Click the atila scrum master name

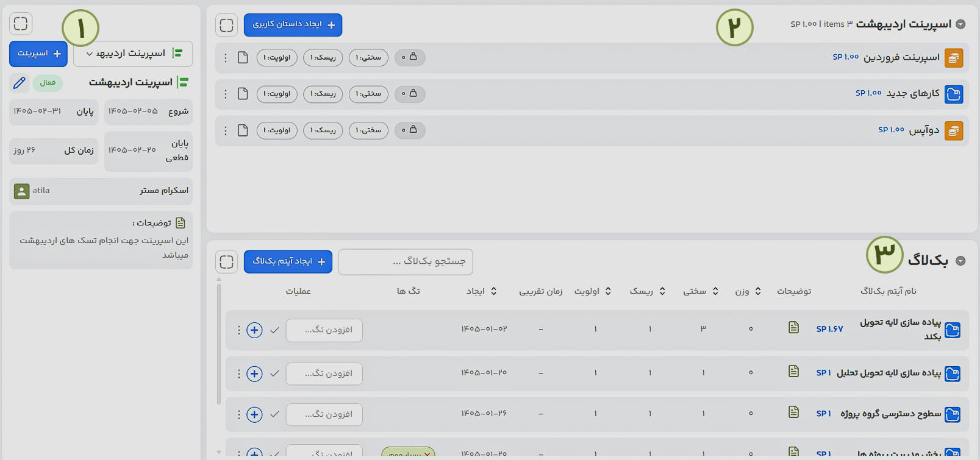click(x=41, y=191)
